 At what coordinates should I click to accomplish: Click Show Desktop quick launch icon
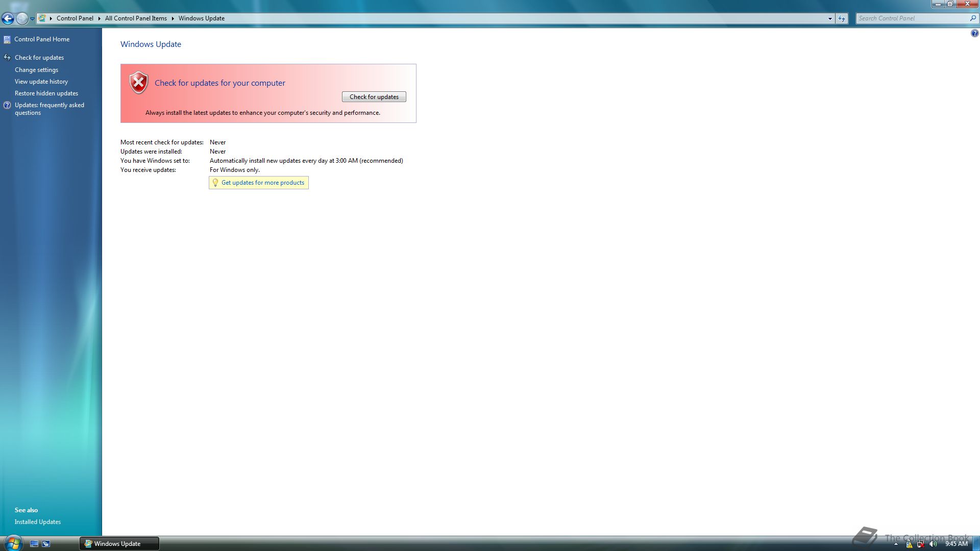point(34,544)
